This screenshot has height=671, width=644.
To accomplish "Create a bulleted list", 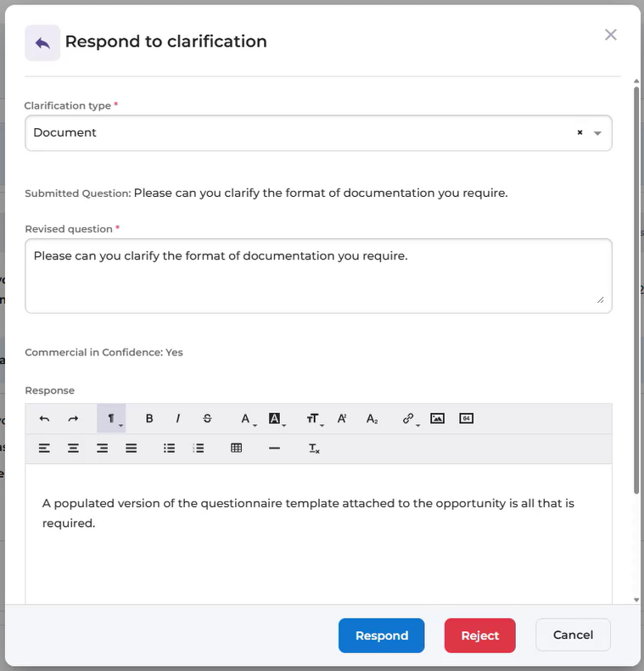I will click(x=170, y=448).
